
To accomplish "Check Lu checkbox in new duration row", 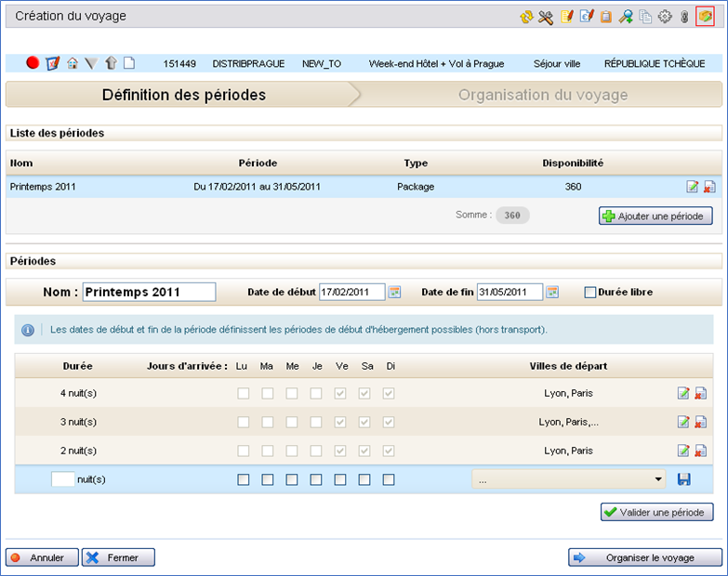I will (243, 480).
